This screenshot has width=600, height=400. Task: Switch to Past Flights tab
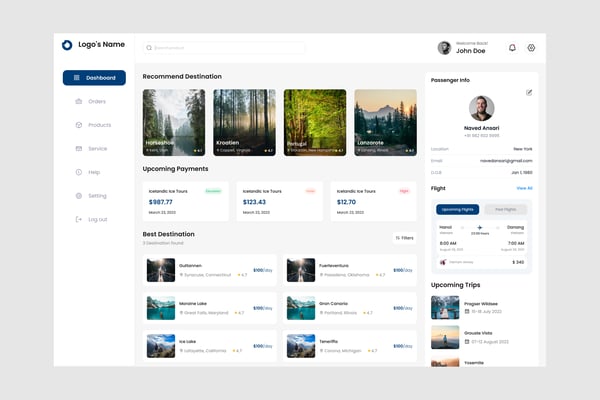tap(505, 209)
